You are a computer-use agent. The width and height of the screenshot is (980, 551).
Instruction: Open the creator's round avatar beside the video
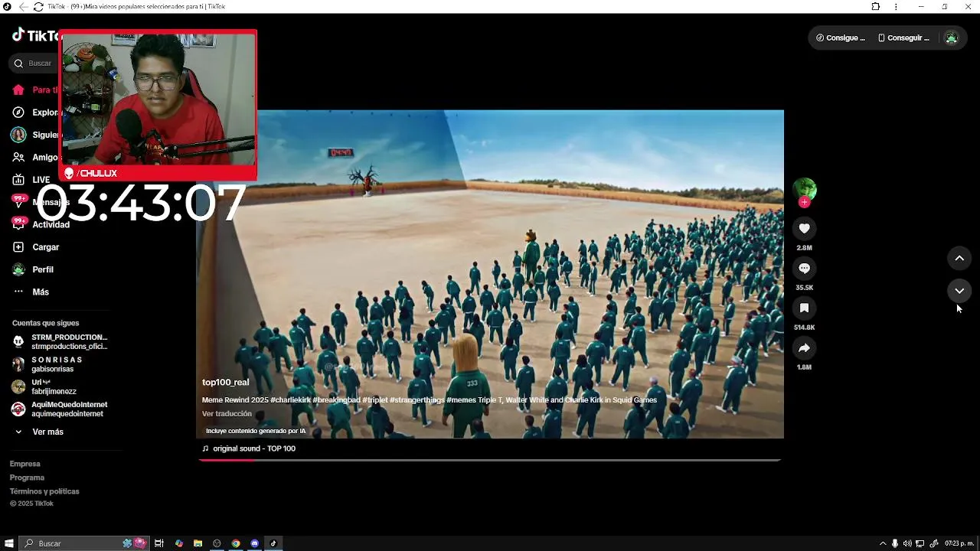804,189
